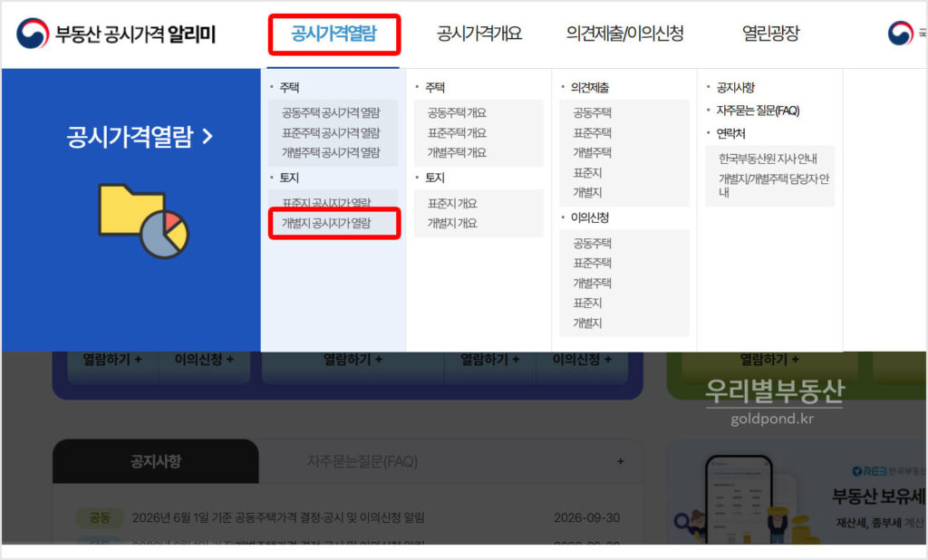Open 자주묻는 질문(FAQ) in the 열린광장 submenu
This screenshot has height=560, width=928.
pyautogui.click(x=758, y=111)
